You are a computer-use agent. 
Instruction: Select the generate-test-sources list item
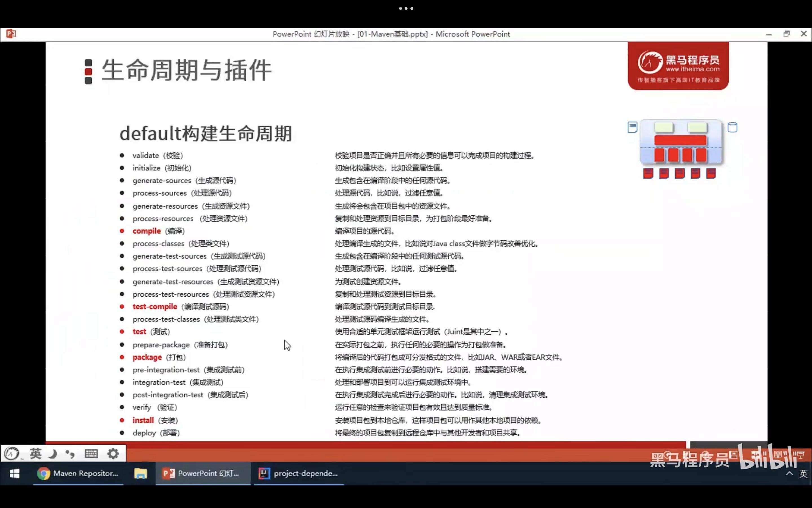click(199, 256)
